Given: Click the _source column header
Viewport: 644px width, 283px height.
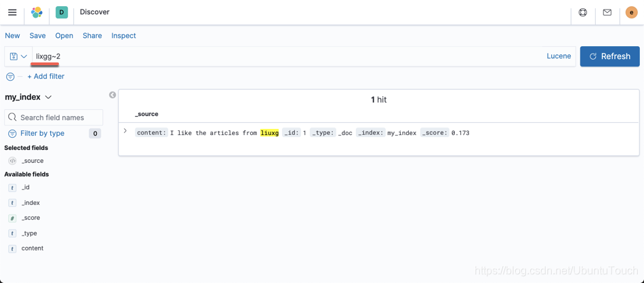Looking at the screenshot, I should point(146,114).
